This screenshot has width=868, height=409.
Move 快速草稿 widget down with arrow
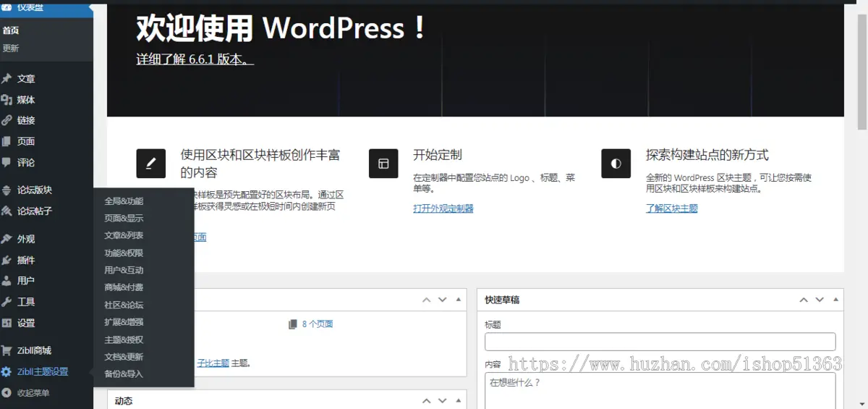(820, 300)
